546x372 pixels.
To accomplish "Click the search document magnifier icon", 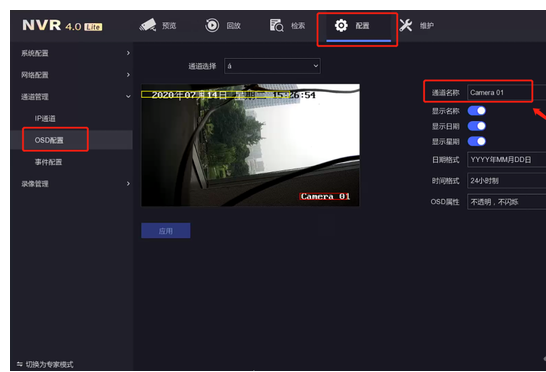I will click(276, 25).
